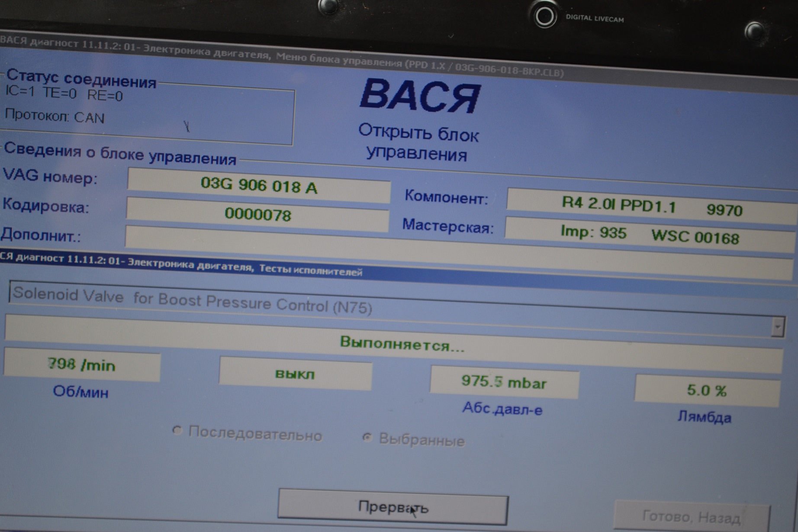
Task: Click the 975.5 mbar pressure value
Action: point(504,382)
